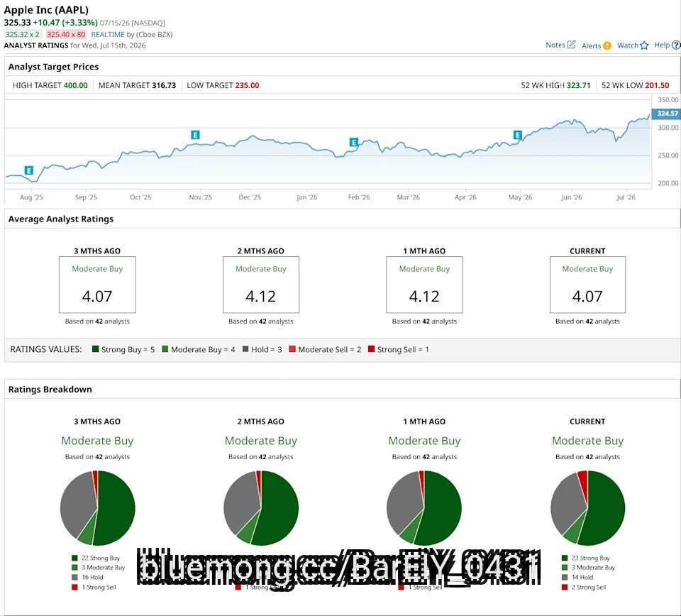Click the large Moderate Buy heading under 2 MTHS AGO breakdown
This screenshot has width=681, height=616.
click(x=261, y=441)
